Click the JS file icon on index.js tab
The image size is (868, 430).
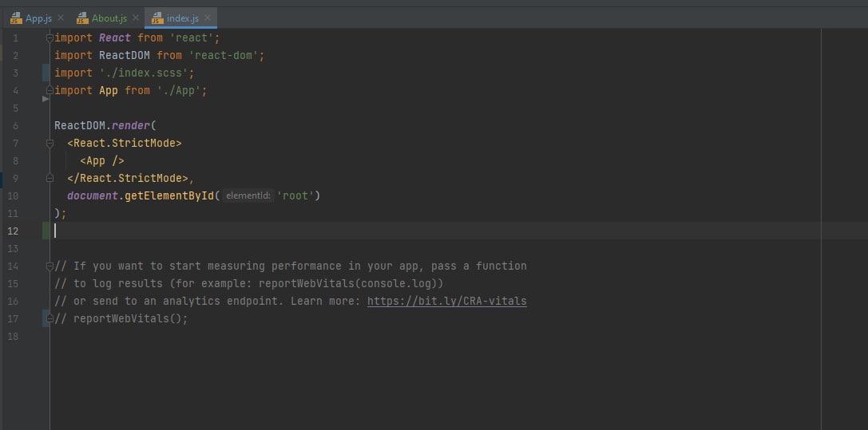point(157,18)
